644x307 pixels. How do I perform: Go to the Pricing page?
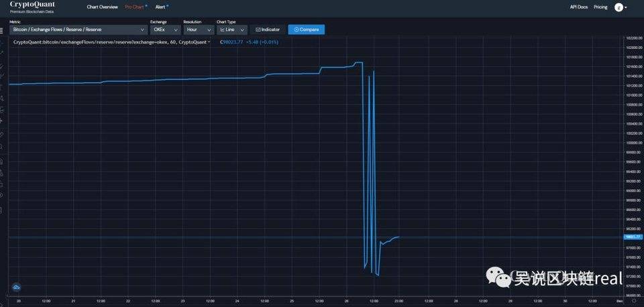pyautogui.click(x=600, y=7)
